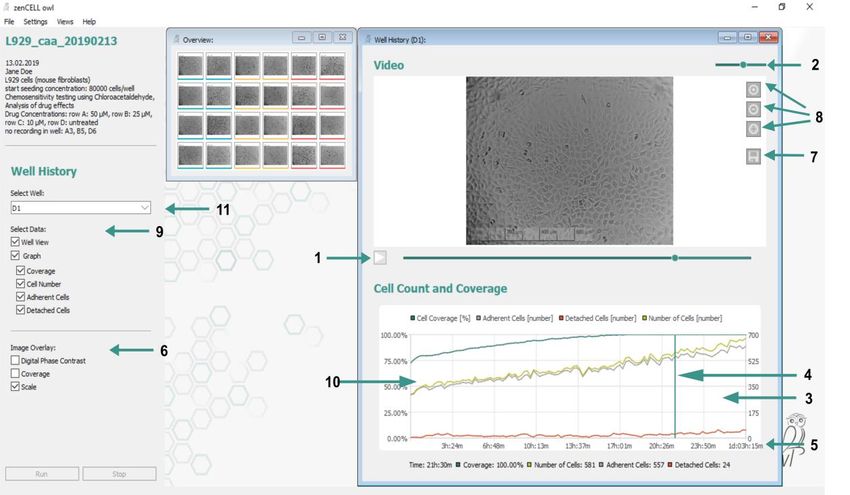Click Adherent Cells [number] legend entry
Image resolution: width=850 pixels, height=495 pixels.
click(x=514, y=318)
